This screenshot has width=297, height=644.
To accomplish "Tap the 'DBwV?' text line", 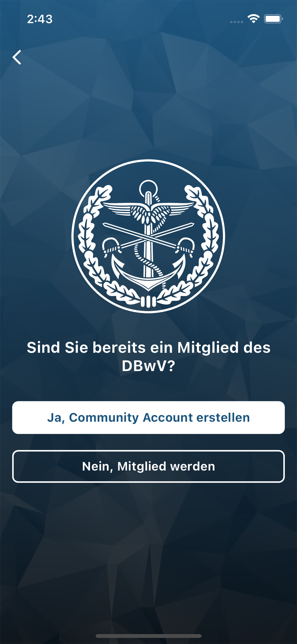I will coord(148,366).
